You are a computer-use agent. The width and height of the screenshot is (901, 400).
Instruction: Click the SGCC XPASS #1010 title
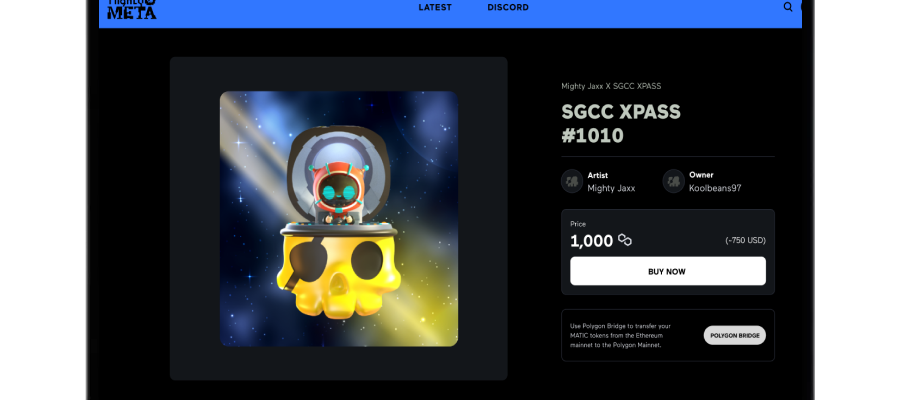point(621,124)
